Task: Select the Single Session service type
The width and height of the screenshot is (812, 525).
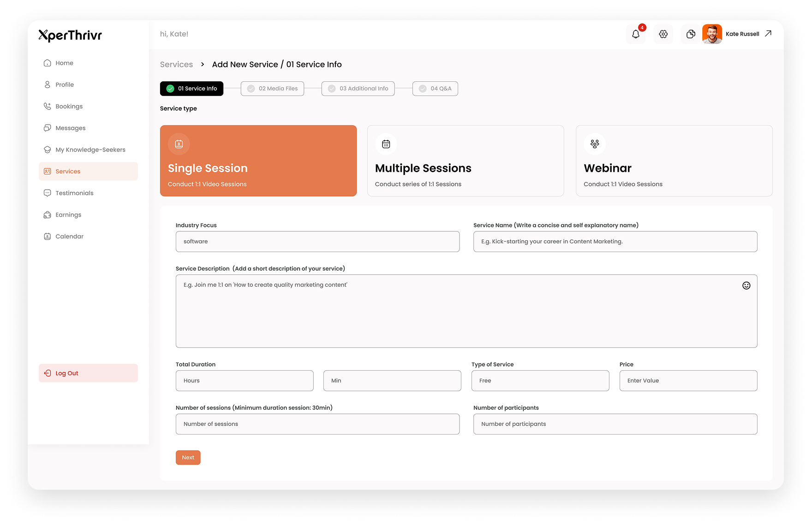Action: pos(258,161)
